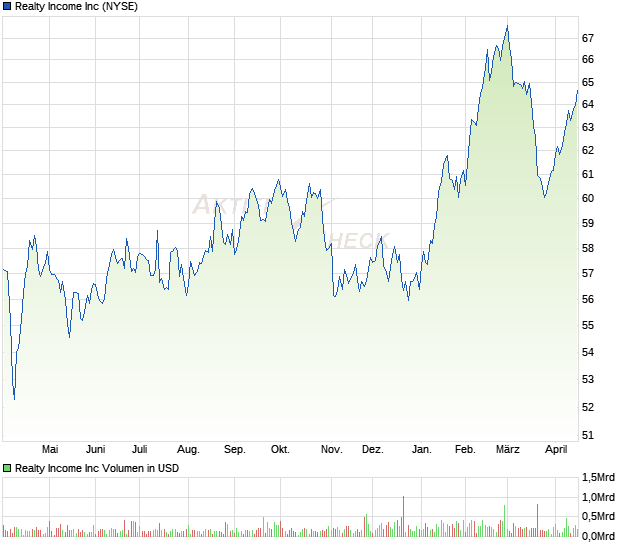This screenshot has height=546, width=620.
Task: Click the price axis value 59
Action: click(x=588, y=223)
